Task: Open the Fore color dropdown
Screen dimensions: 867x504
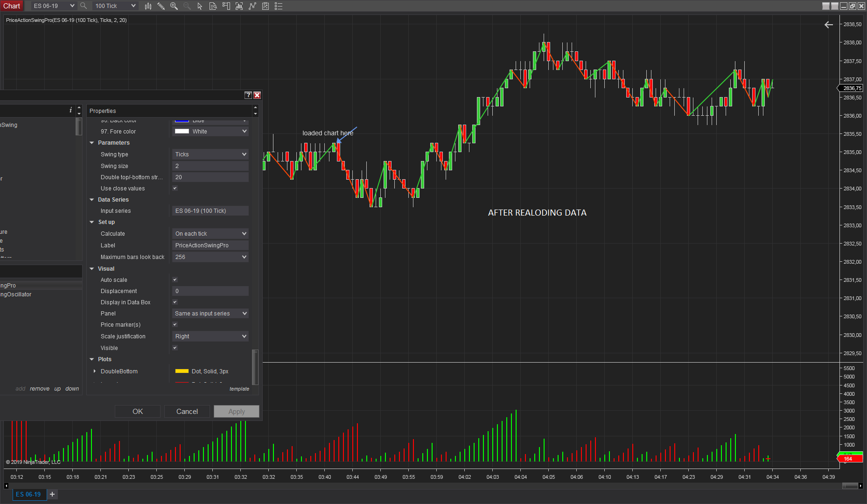Action: 210,132
